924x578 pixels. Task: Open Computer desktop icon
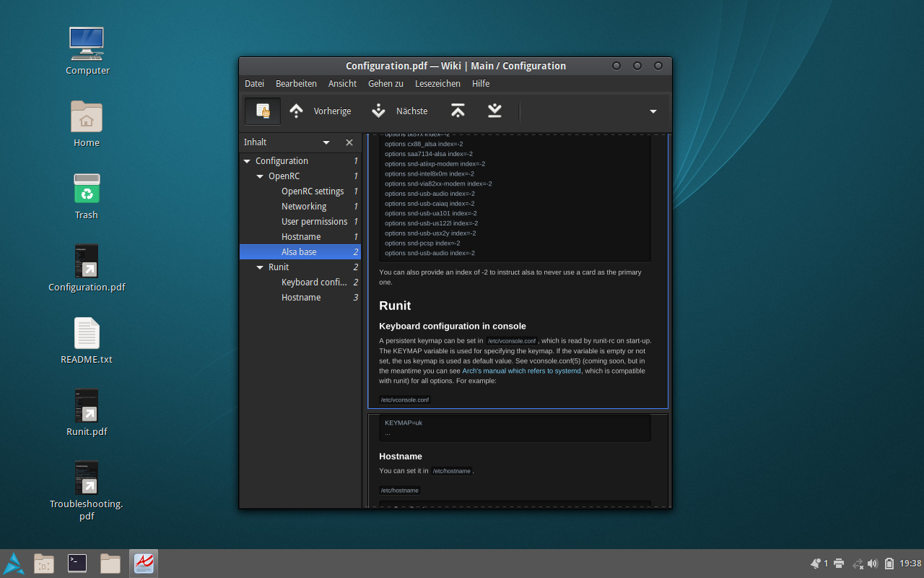[x=87, y=51]
